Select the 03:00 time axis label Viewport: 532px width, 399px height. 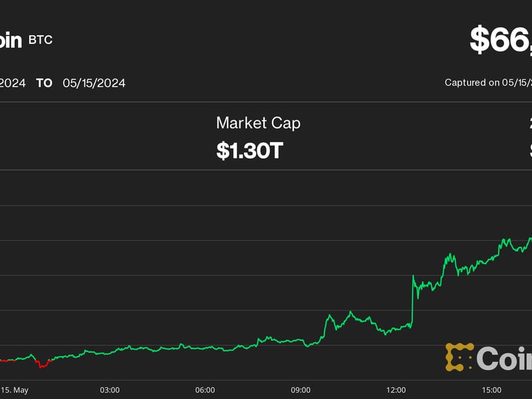(110, 390)
